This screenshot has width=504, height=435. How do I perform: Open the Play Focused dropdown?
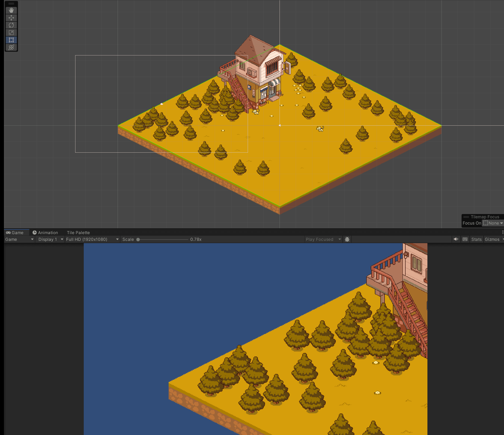(x=323, y=239)
